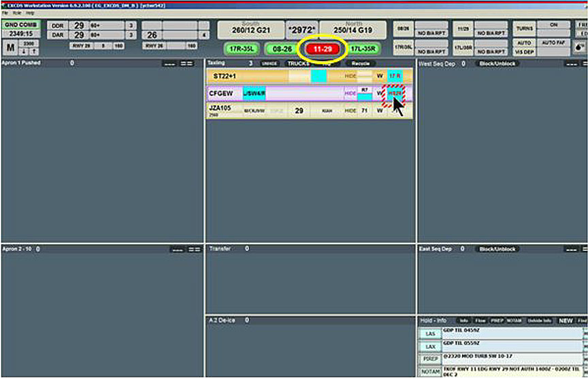Click HIDE on the ST22+1 strip
Viewport: 588px width, 378px height.
[350, 76]
